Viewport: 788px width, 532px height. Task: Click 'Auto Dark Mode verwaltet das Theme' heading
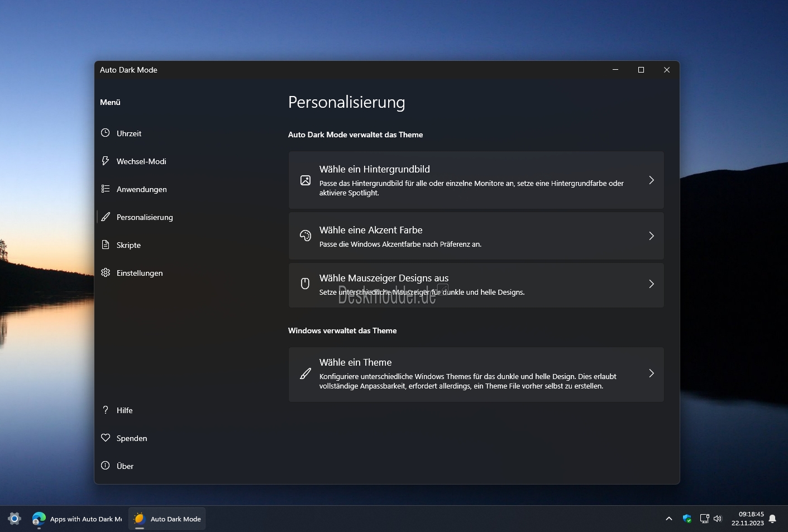coord(355,135)
